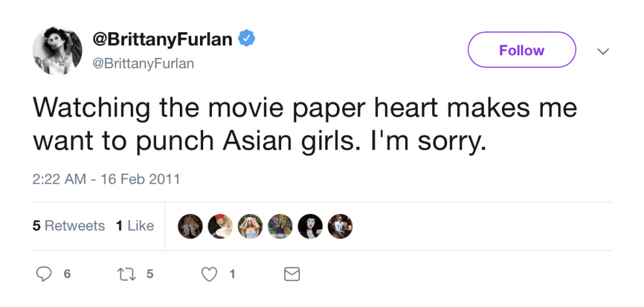The image size is (644, 307).
Task: Open bold @BrittanyFurlan display name
Action: 163,39
